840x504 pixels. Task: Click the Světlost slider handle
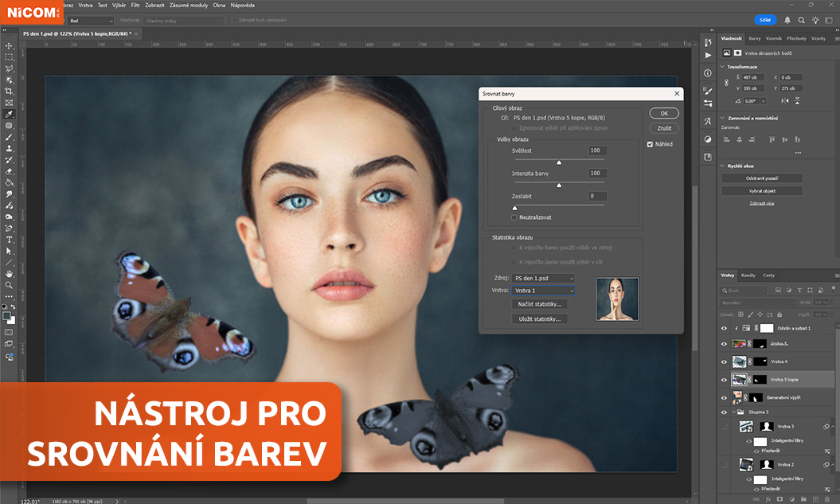559,162
